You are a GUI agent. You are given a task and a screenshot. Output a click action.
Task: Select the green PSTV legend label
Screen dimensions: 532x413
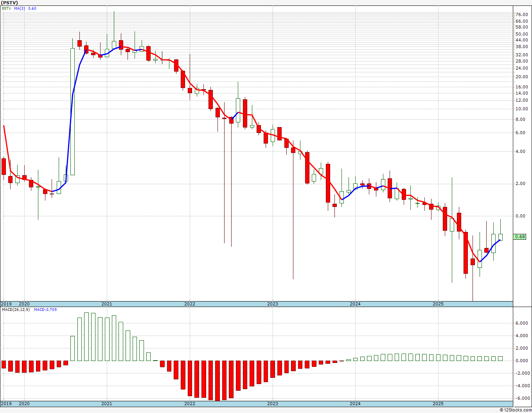point(7,8)
